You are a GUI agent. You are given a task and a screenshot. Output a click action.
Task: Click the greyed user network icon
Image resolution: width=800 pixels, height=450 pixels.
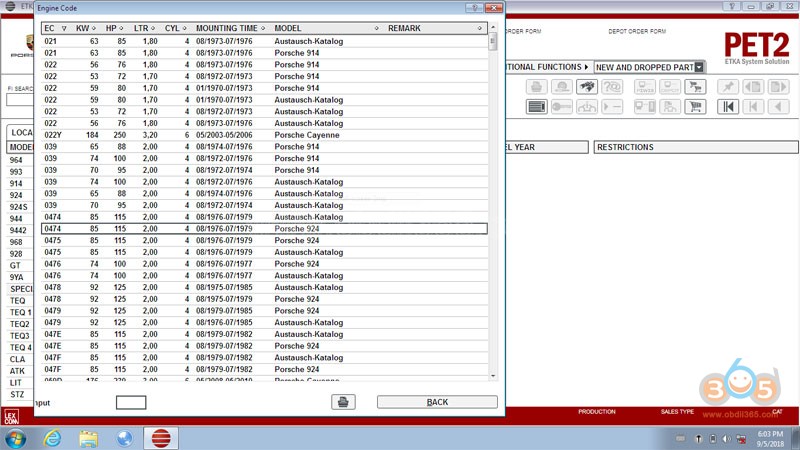click(x=670, y=107)
